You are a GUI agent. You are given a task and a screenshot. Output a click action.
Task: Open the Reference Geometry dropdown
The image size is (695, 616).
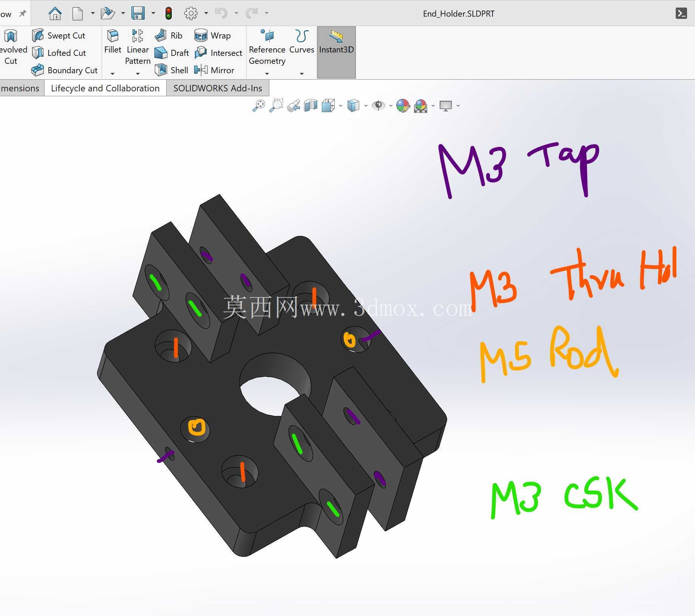point(267,73)
